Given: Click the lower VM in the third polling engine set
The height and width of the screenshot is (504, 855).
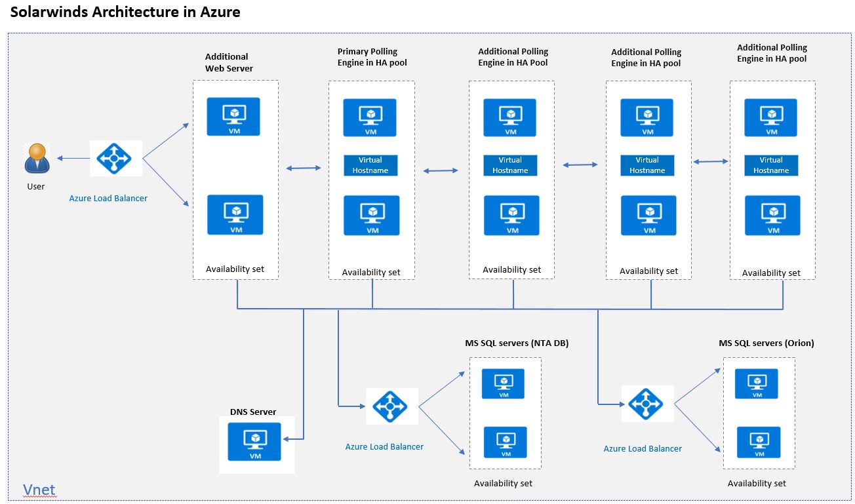Looking at the screenshot, I should coord(648,216).
